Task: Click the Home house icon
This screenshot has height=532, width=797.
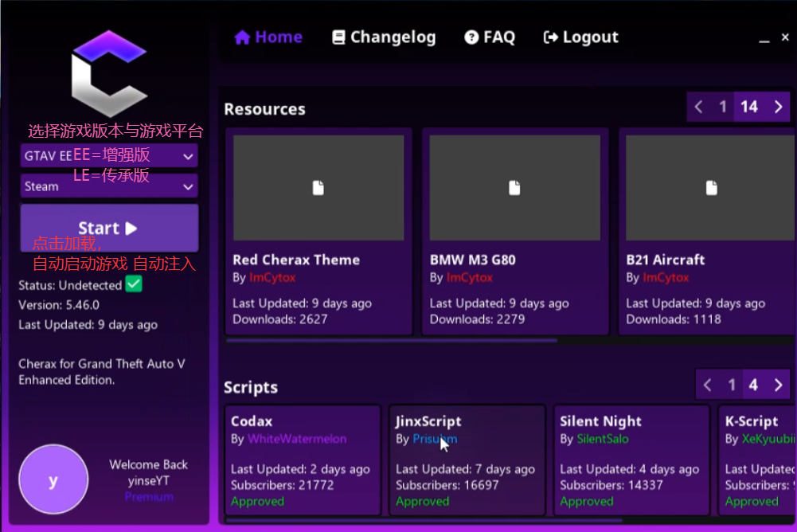Action: pos(242,37)
